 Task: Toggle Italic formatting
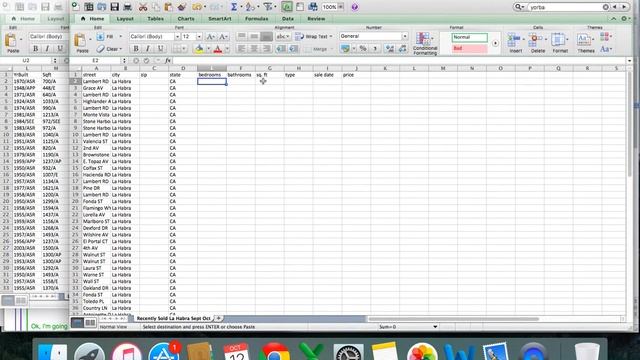[x=148, y=49]
